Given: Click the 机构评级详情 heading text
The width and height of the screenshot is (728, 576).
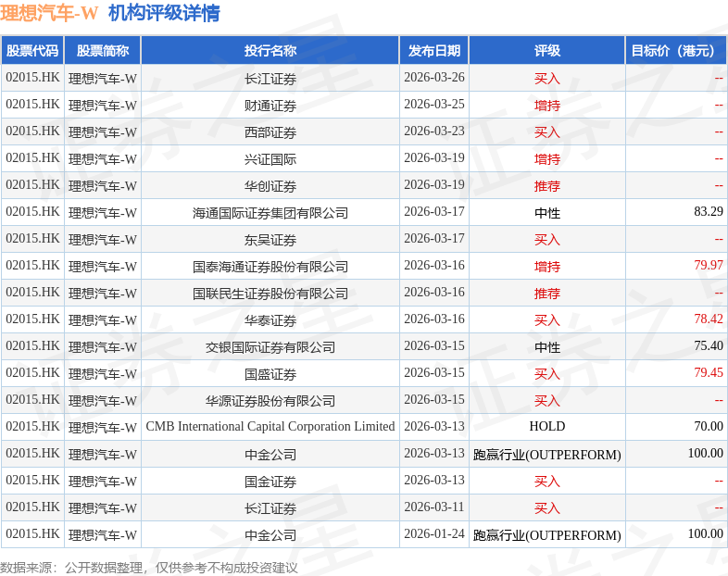Looking at the screenshot, I should 164,13.
